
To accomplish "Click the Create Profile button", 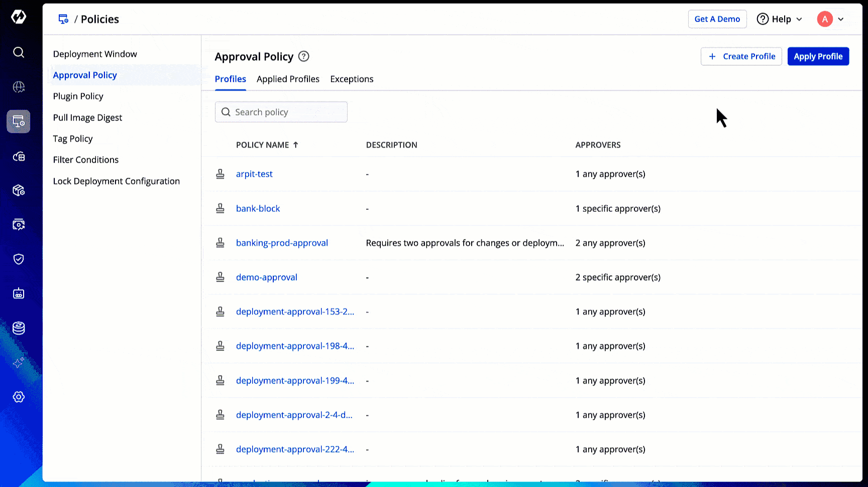I will 741,56.
